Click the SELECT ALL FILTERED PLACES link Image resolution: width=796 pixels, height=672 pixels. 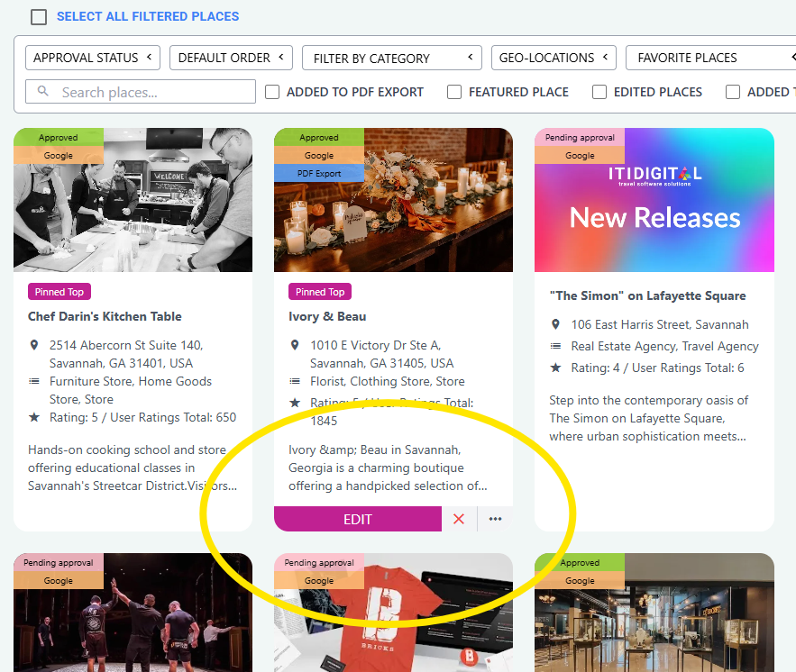(148, 17)
